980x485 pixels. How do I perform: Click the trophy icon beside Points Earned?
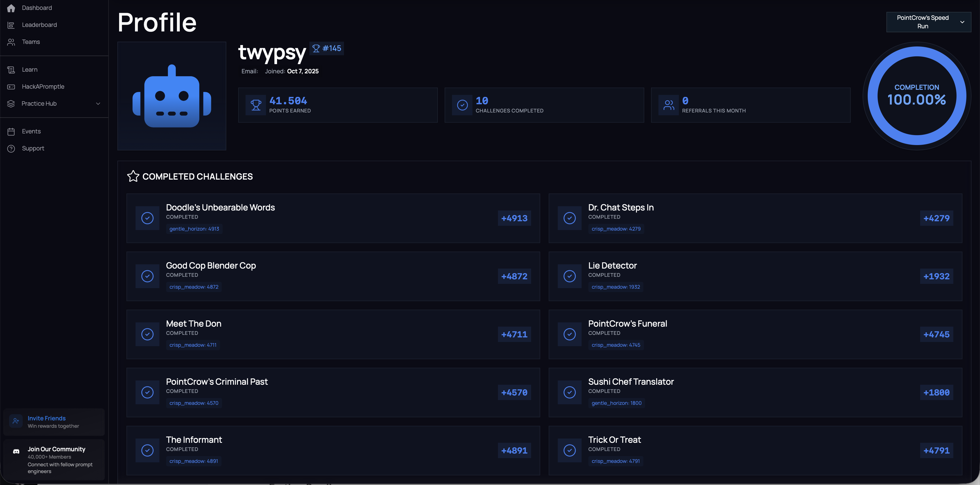(x=256, y=105)
